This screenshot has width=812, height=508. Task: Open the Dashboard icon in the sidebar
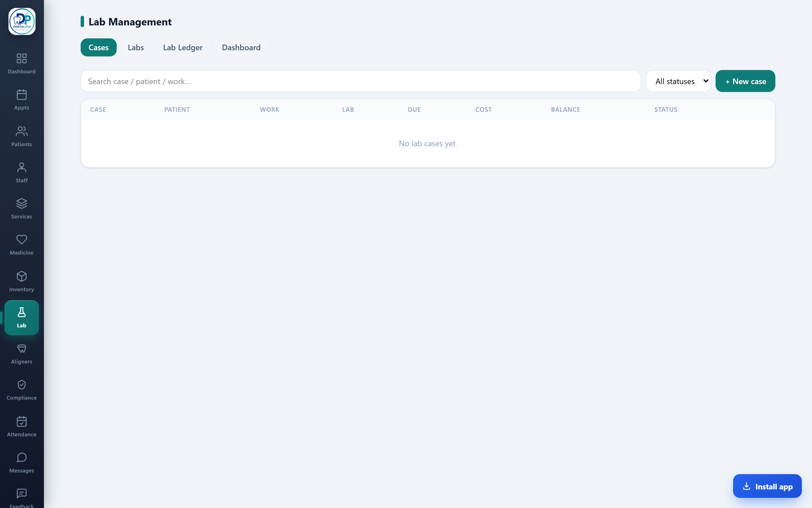tap(21, 58)
